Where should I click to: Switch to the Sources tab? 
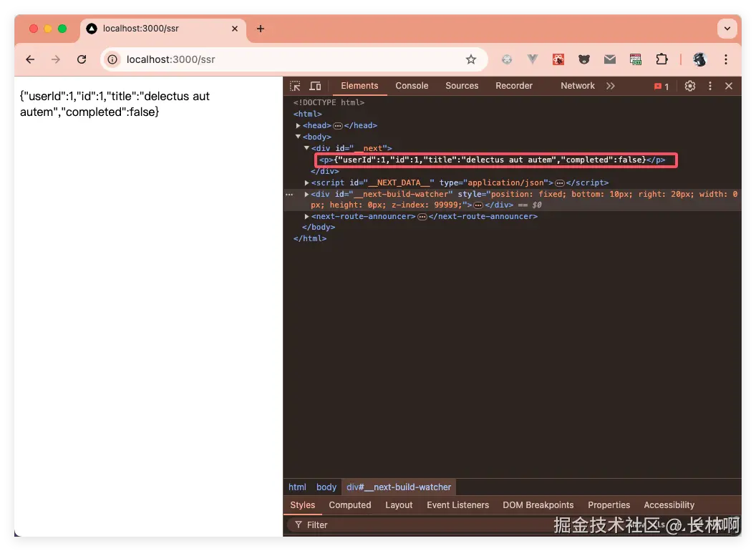(x=462, y=86)
